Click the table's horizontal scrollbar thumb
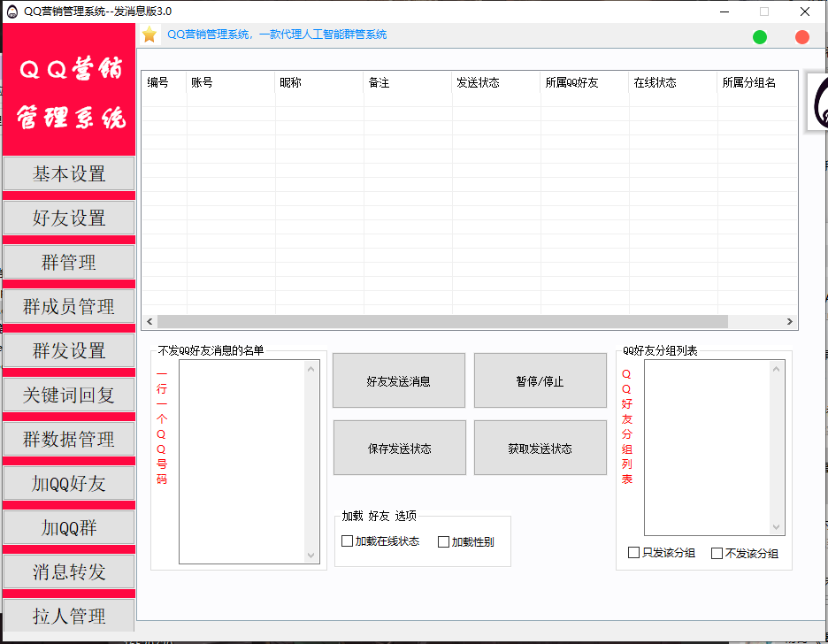This screenshot has height=644, width=828. (x=442, y=321)
